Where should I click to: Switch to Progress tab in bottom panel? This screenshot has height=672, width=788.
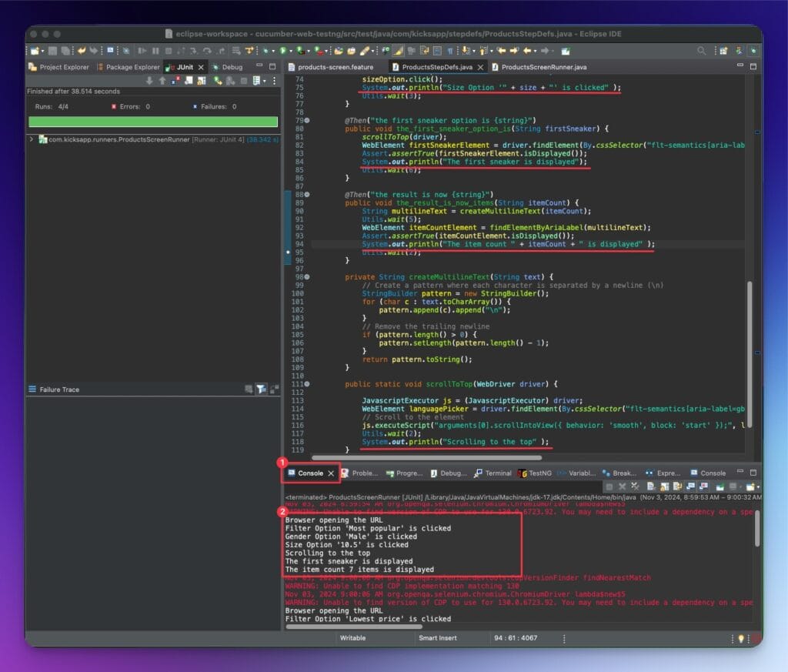click(x=405, y=473)
